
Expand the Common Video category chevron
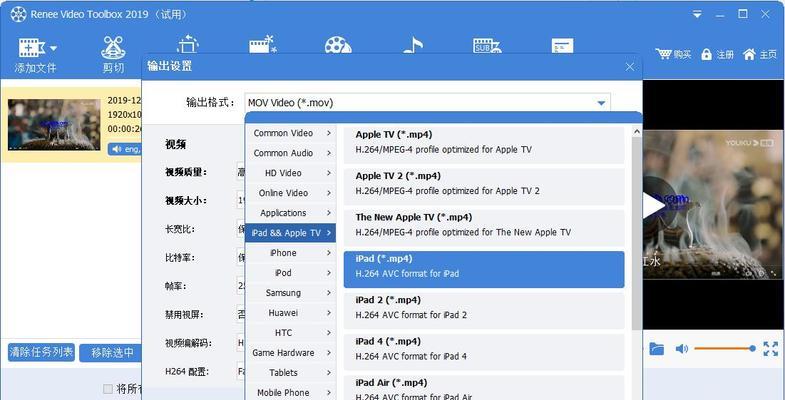pyautogui.click(x=329, y=133)
